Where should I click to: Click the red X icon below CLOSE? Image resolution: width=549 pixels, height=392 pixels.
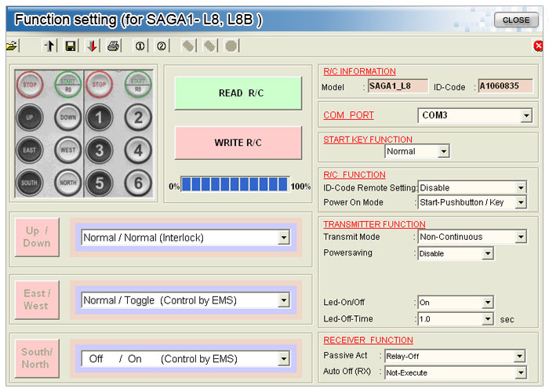tap(538, 46)
